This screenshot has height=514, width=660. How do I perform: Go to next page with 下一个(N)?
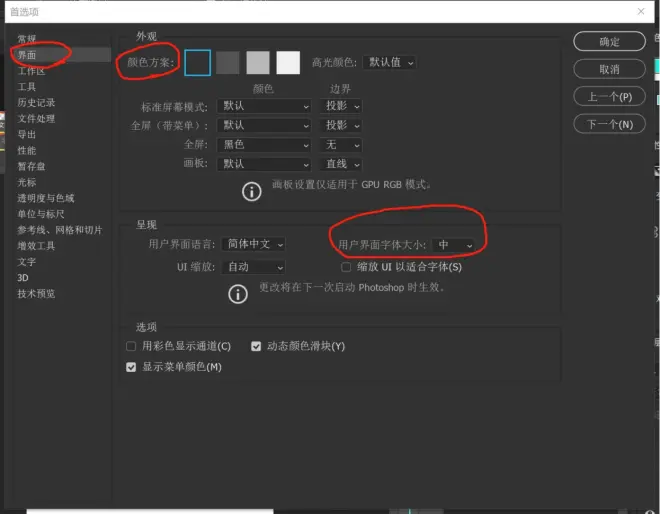click(609, 124)
